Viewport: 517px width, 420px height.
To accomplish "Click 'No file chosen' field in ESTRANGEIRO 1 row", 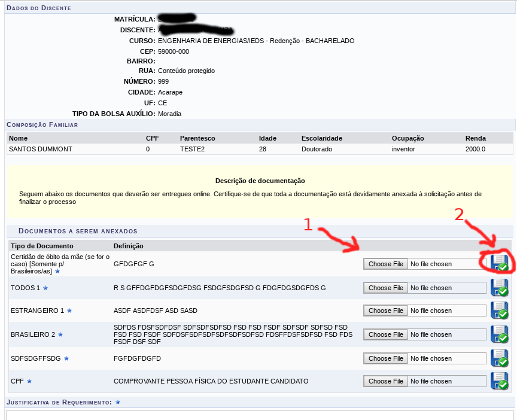I will pyautogui.click(x=446, y=311).
